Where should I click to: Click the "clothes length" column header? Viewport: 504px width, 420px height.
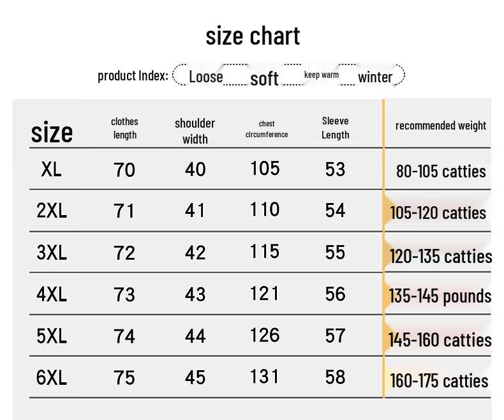[x=124, y=128]
